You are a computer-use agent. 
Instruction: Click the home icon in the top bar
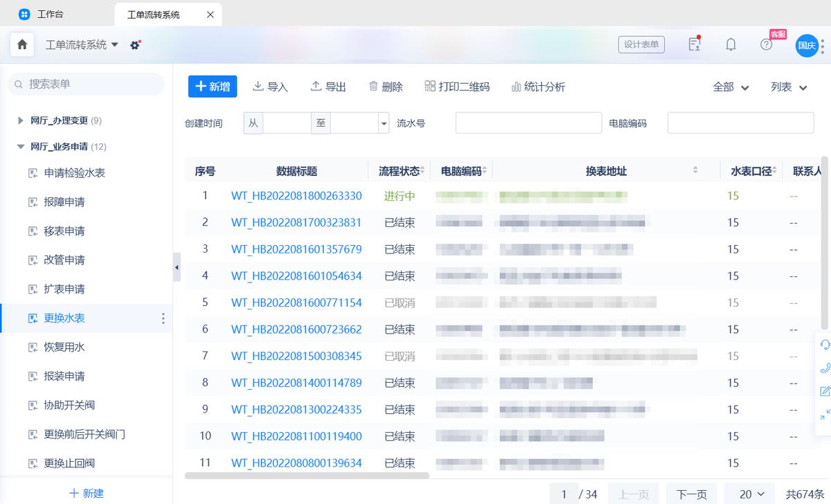tap(21, 44)
